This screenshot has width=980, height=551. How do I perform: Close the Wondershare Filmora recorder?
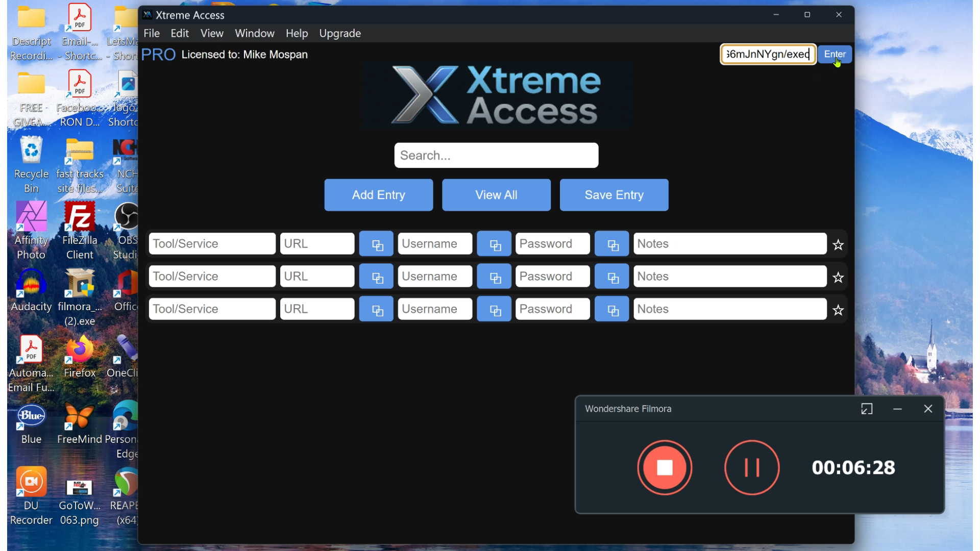(928, 409)
